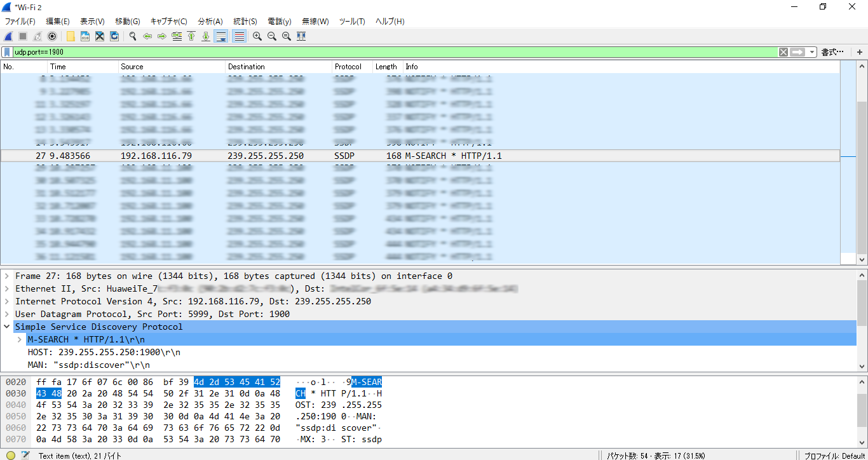Close this capture file icon
Screen dimensions: 868x460
pyautogui.click(x=100, y=36)
